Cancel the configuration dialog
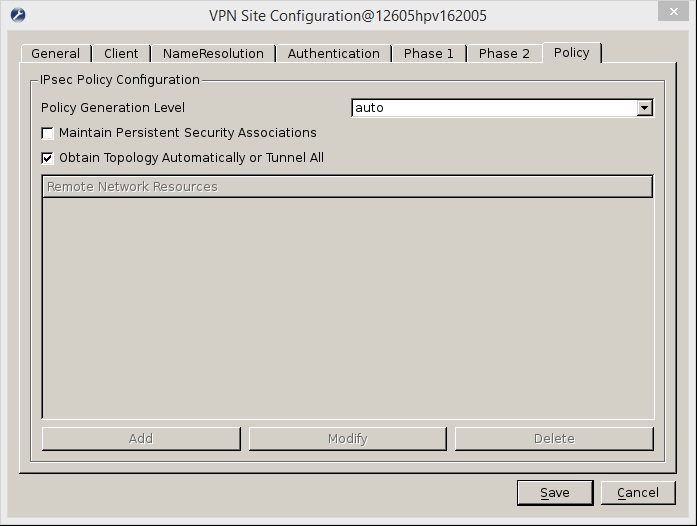This screenshot has height=526, width=697. [x=637, y=493]
